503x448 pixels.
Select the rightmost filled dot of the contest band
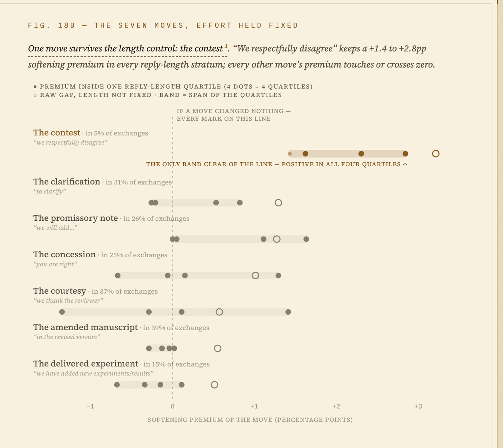[405, 154]
